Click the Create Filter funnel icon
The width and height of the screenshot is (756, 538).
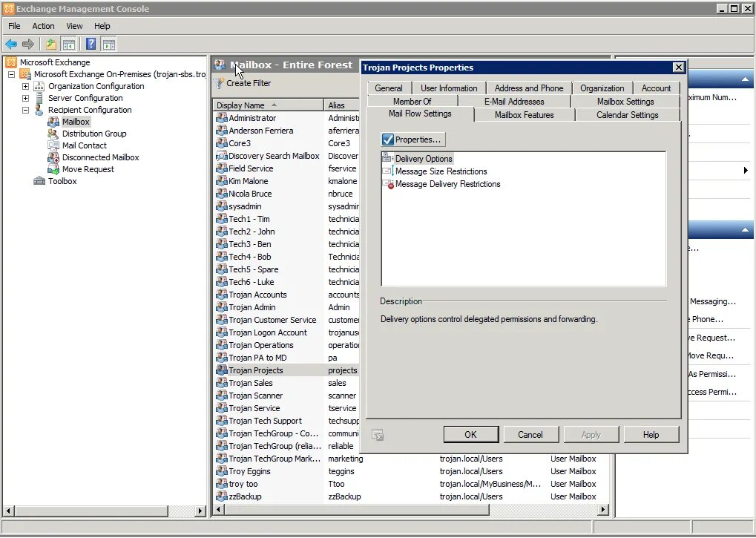pyautogui.click(x=220, y=83)
